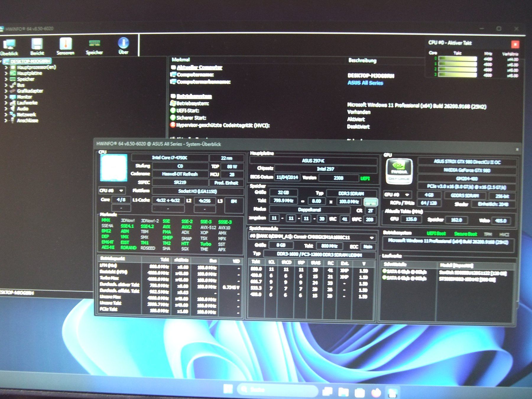Click the AVX2 feature flag

click(x=186, y=227)
